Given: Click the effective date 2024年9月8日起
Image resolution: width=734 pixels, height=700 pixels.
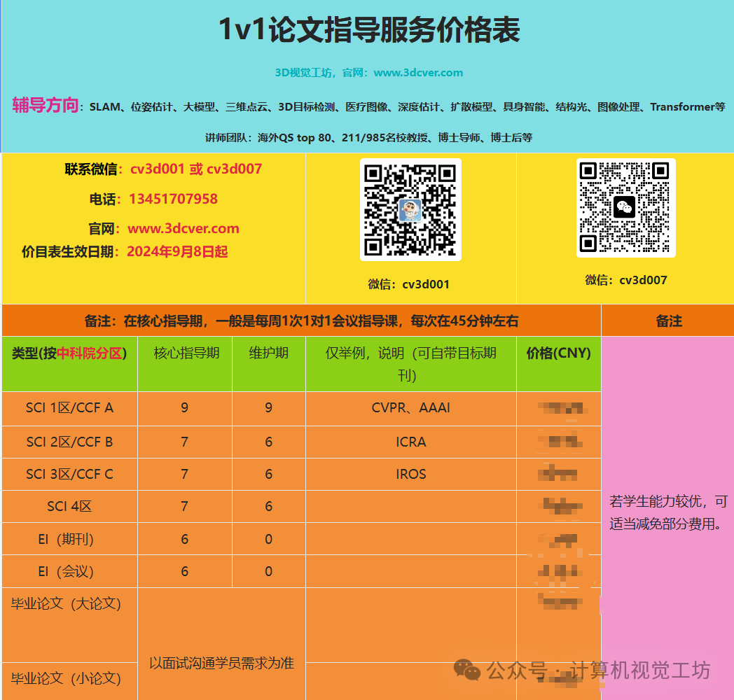Looking at the screenshot, I should (x=177, y=252).
